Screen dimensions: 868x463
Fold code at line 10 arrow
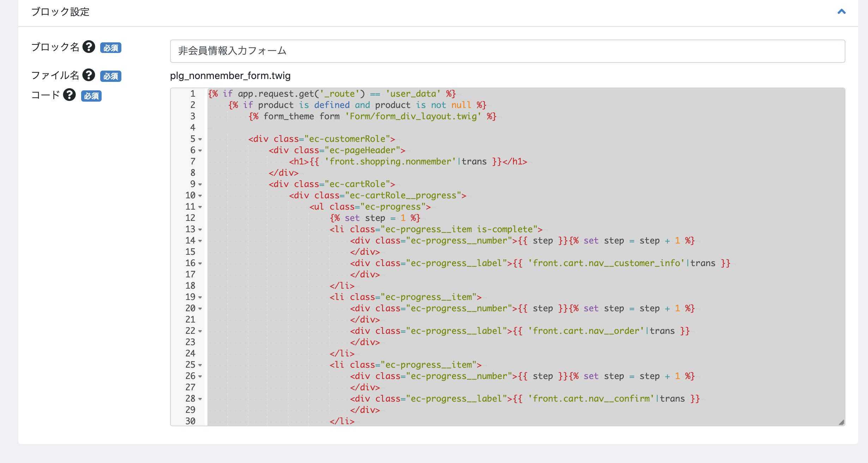coord(200,196)
